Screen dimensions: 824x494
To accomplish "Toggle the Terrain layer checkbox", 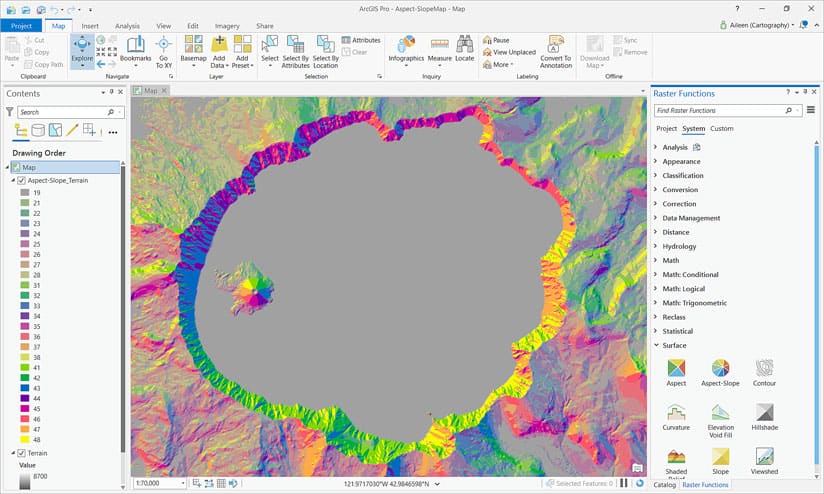I will click(22, 453).
